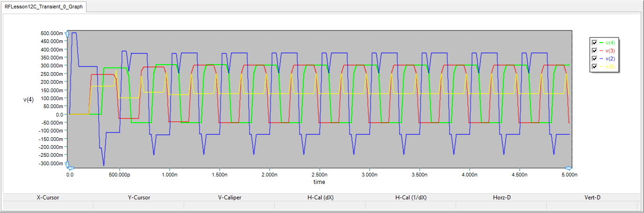Click the v(4) Y-axis title label
Image resolution: width=644 pixels, height=213 pixels.
tap(29, 99)
